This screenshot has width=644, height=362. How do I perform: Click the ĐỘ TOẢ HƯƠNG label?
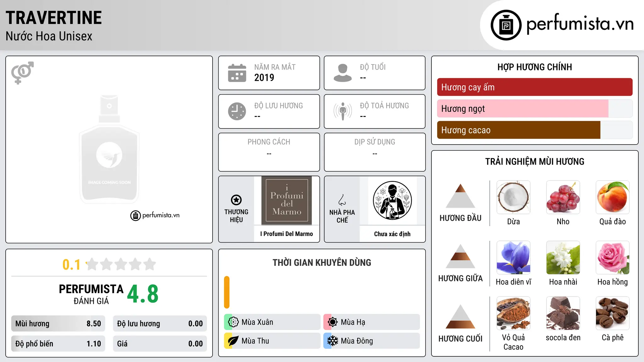click(x=384, y=106)
